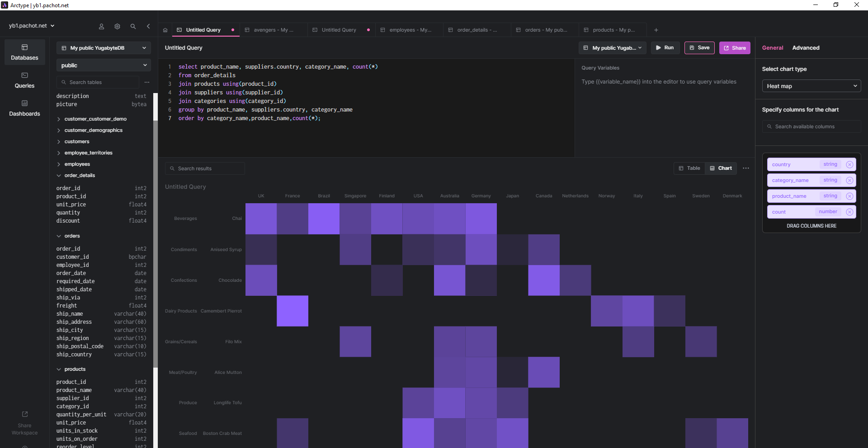Open results more options ellipsis
Image resolution: width=868 pixels, height=448 pixels.
pyautogui.click(x=746, y=168)
